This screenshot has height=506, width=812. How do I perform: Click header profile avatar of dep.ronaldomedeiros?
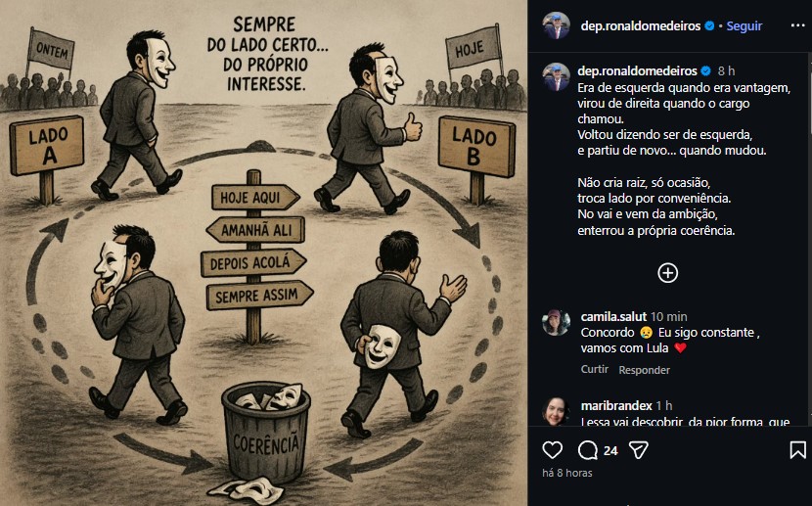(x=557, y=25)
